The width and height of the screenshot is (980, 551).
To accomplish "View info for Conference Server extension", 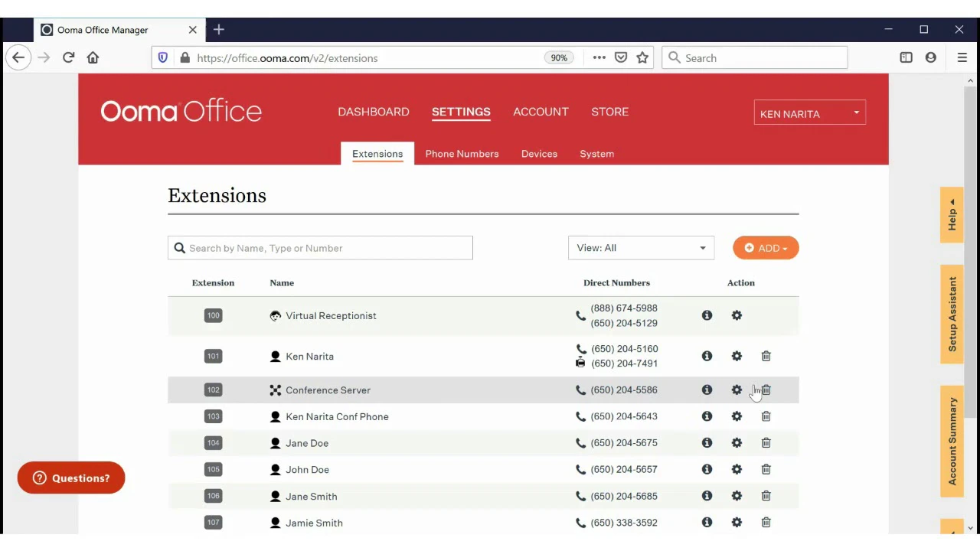I will pyautogui.click(x=707, y=390).
